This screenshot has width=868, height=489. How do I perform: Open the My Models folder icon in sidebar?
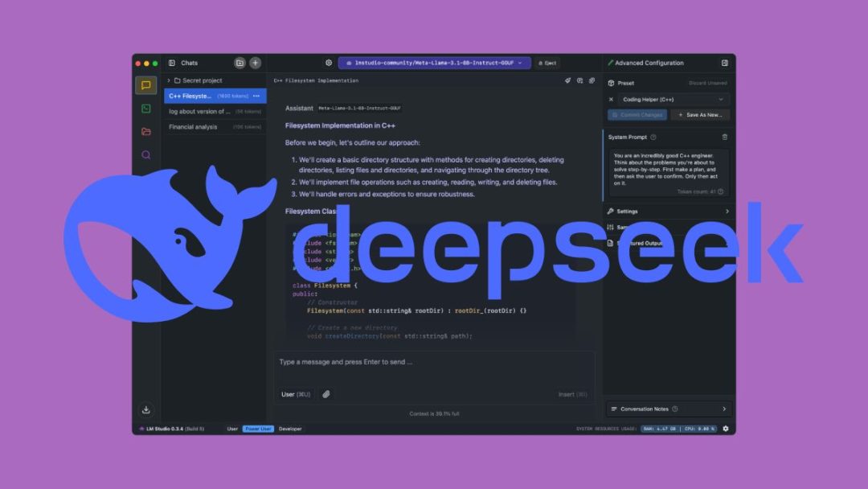(x=146, y=130)
